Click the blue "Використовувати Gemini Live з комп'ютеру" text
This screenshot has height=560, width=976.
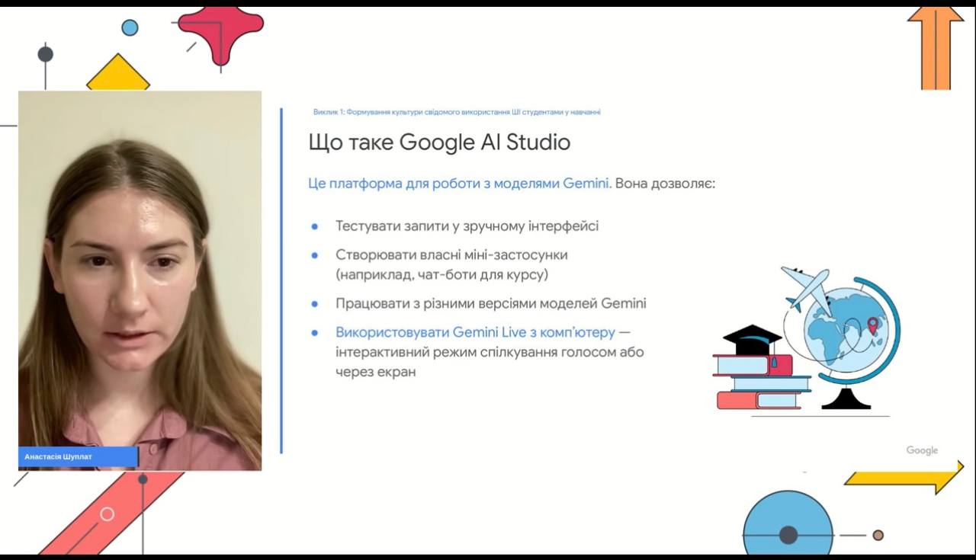click(475, 332)
